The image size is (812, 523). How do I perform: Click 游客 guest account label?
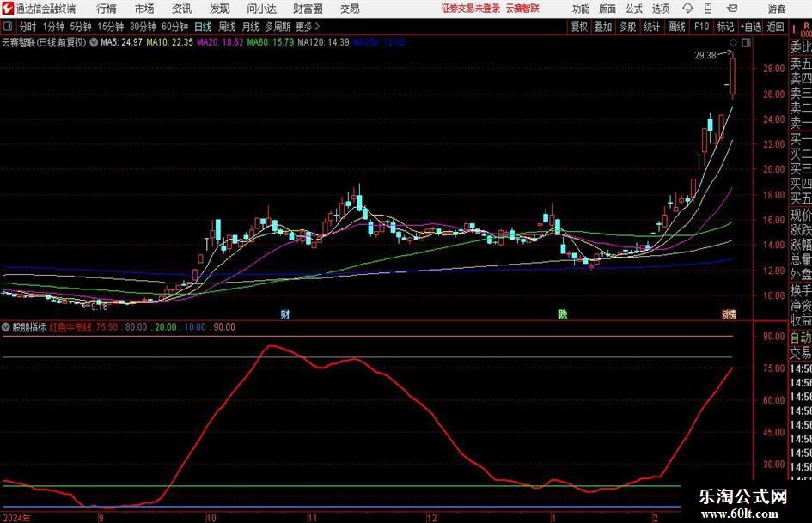pos(777,9)
